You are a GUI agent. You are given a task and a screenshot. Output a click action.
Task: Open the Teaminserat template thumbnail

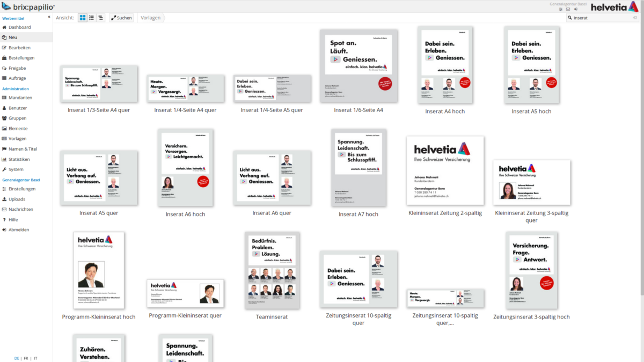click(x=272, y=270)
